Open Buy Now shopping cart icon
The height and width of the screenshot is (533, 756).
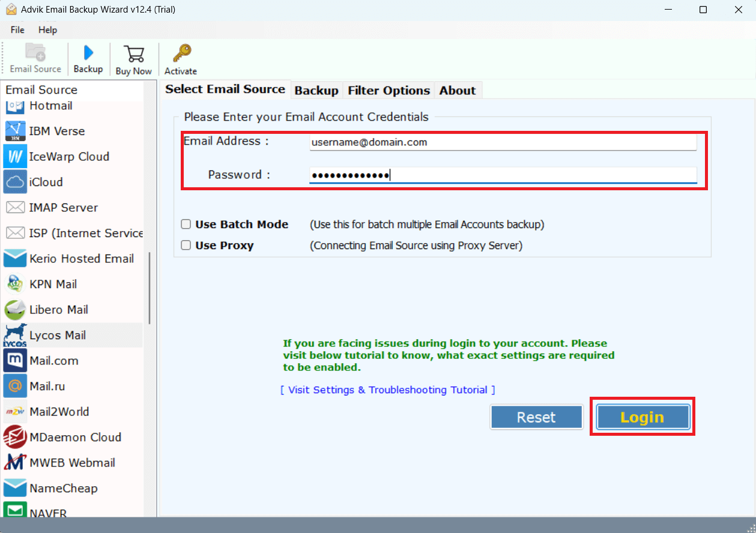point(133,53)
